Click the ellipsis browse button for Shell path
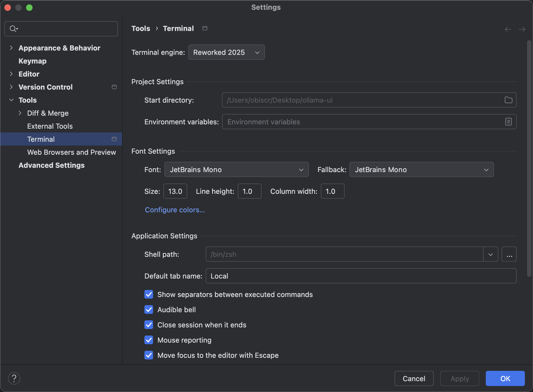Viewport: 533px width, 392px height. [509, 254]
